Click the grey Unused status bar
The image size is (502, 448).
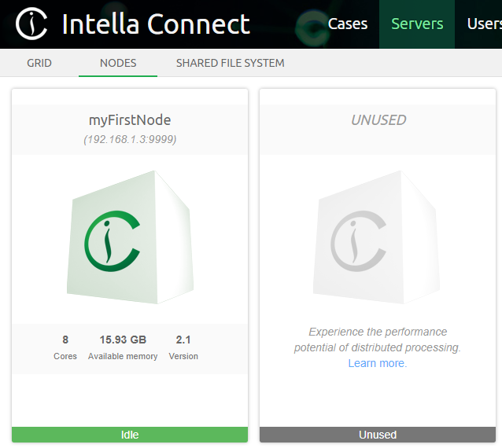378,435
